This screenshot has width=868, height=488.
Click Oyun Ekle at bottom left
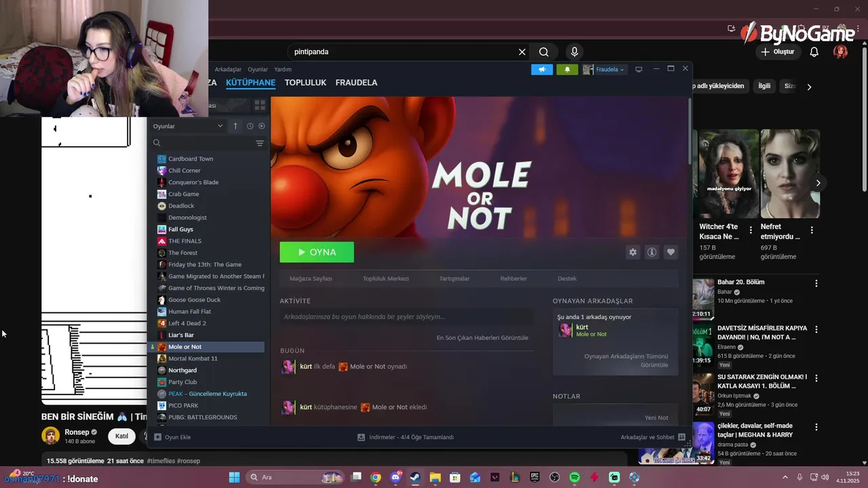point(173,437)
